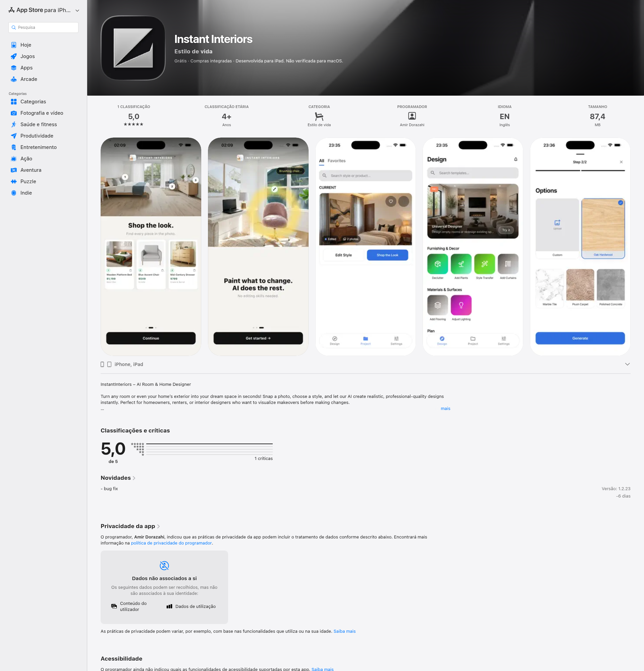The width and height of the screenshot is (644, 671).
Task: Click the Instant Interiors app icon
Action: [133, 48]
